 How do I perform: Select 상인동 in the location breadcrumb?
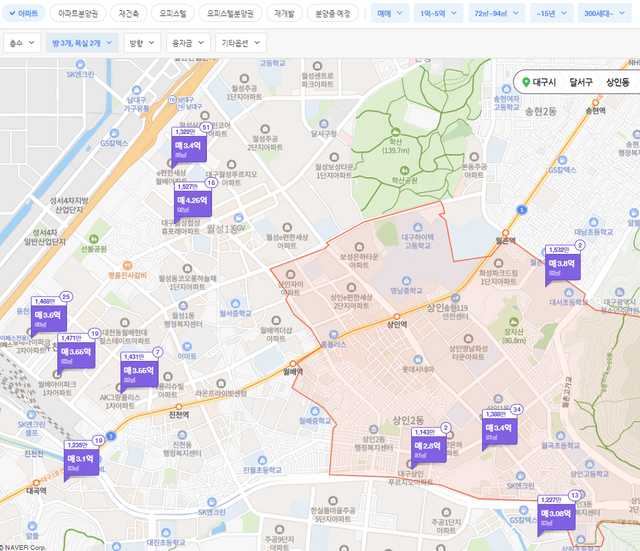(618, 82)
